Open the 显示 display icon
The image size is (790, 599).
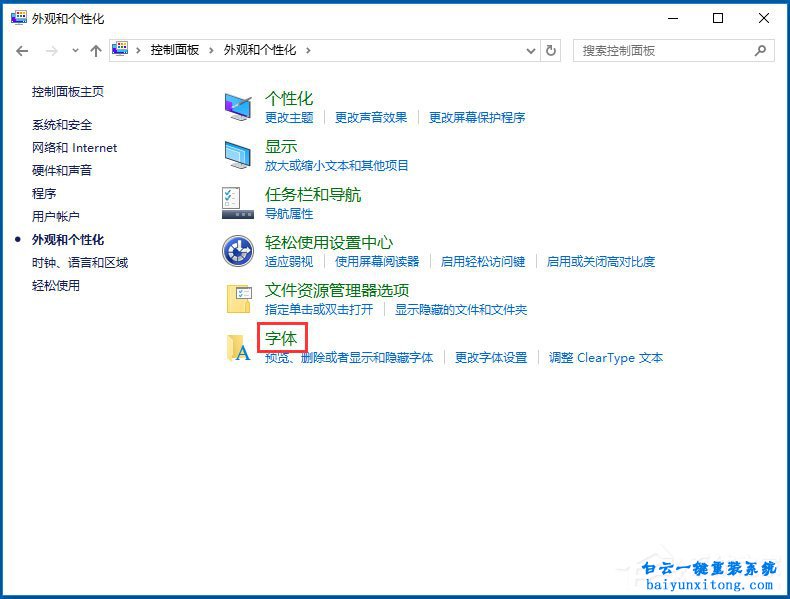[238, 155]
